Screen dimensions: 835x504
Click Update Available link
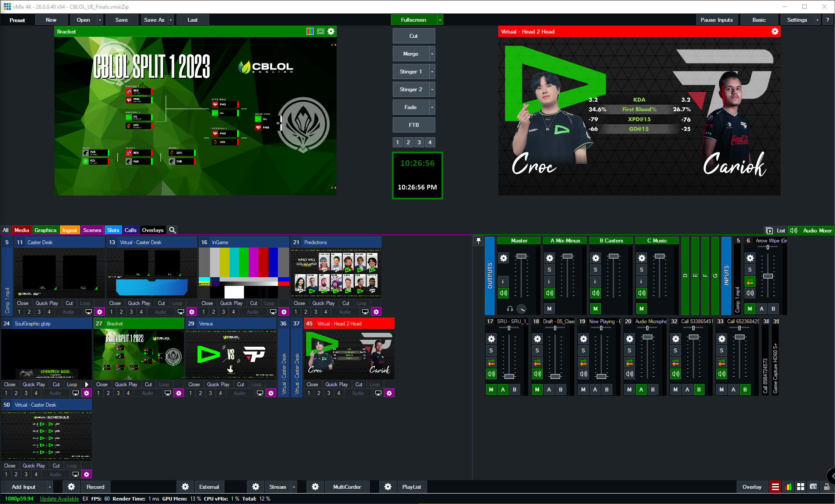(x=59, y=499)
